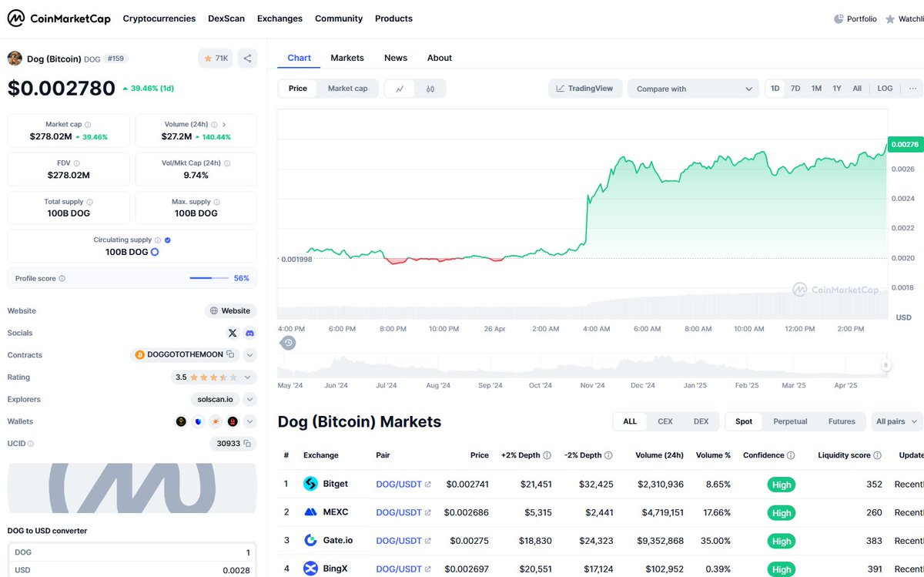Click the red-black wallet icon
This screenshot has height=577, width=924.
coord(233,421)
